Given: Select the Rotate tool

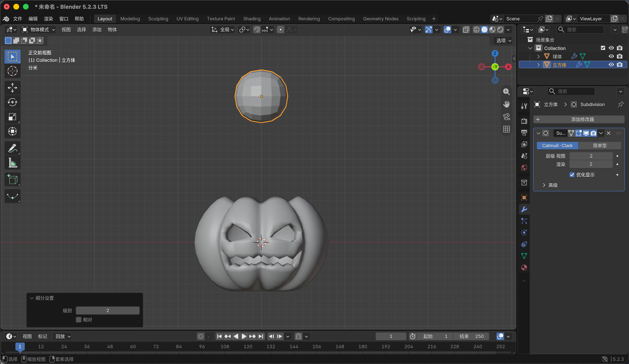Looking at the screenshot, I should point(12,102).
